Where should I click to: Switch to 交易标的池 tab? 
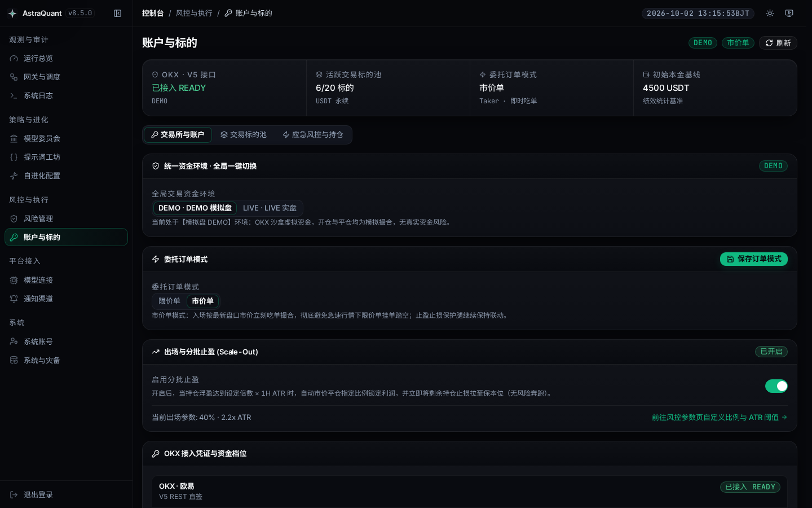click(x=244, y=134)
